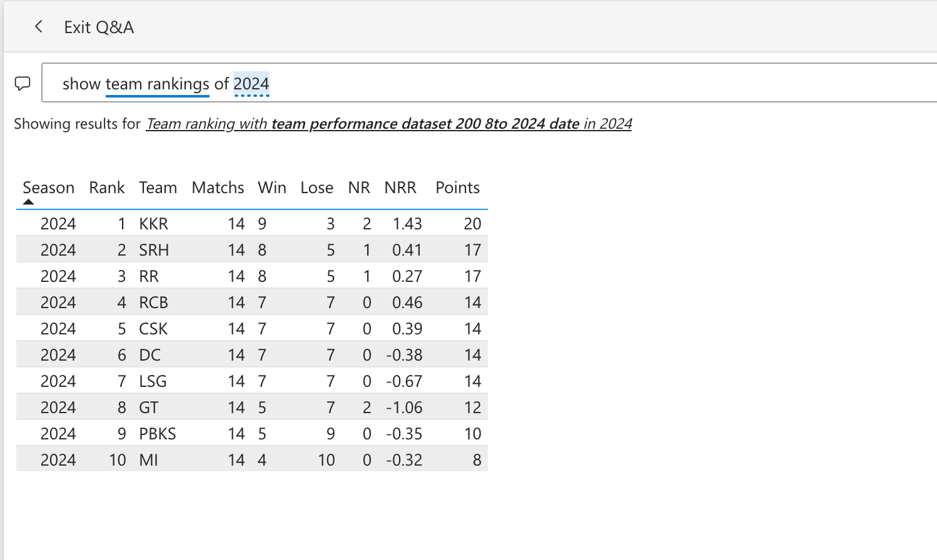Sort by NRR column header
The height and width of the screenshot is (560, 937).
[x=400, y=187]
